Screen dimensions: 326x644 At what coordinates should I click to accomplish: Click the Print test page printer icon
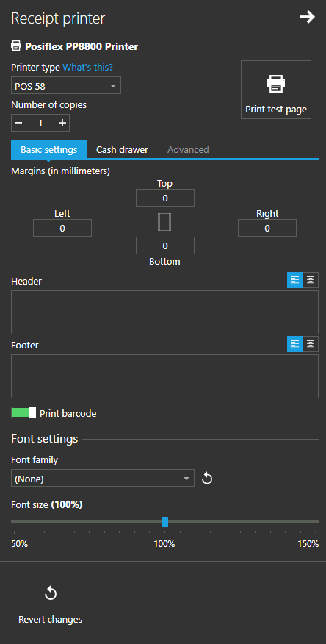click(x=276, y=83)
